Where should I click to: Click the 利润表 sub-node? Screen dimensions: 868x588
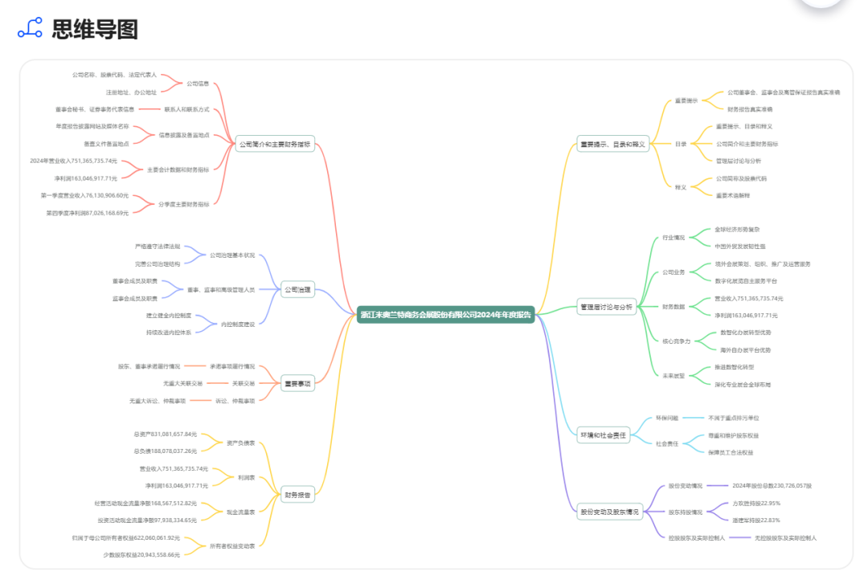coord(247,477)
